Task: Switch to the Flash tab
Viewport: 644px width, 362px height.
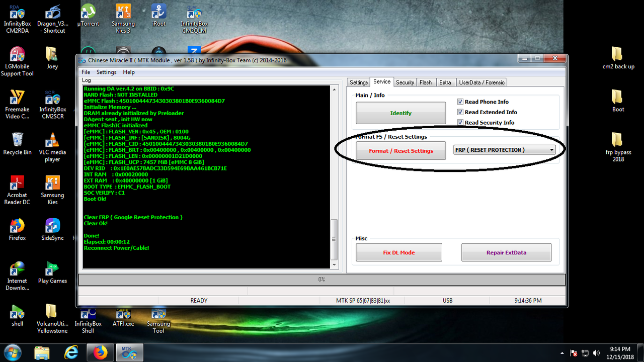Action: [426, 82]
